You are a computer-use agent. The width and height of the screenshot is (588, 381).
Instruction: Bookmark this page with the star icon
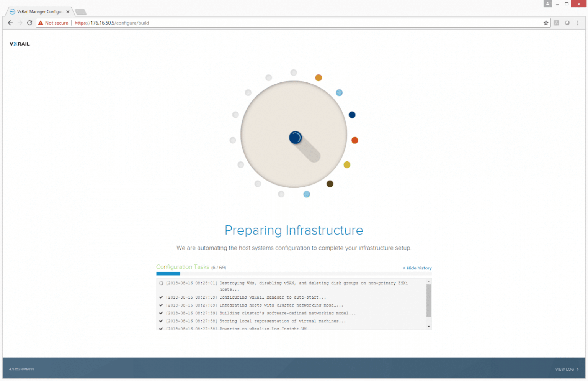pos(546,23)
